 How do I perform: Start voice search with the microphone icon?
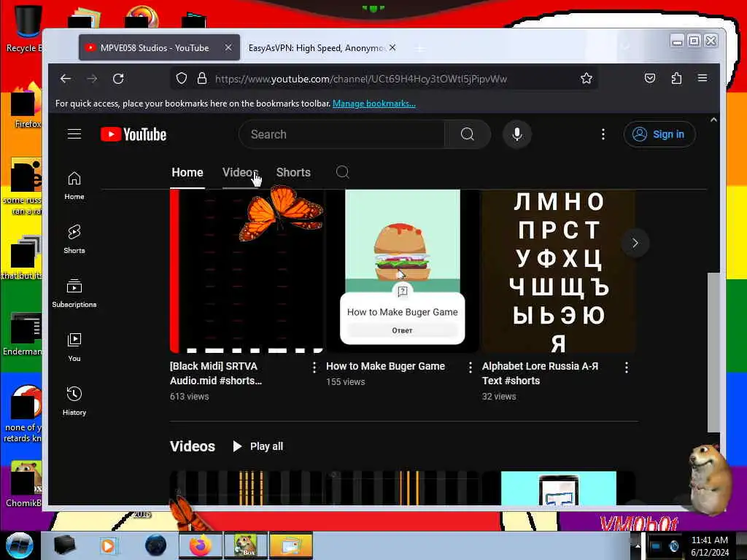[517, 134]
